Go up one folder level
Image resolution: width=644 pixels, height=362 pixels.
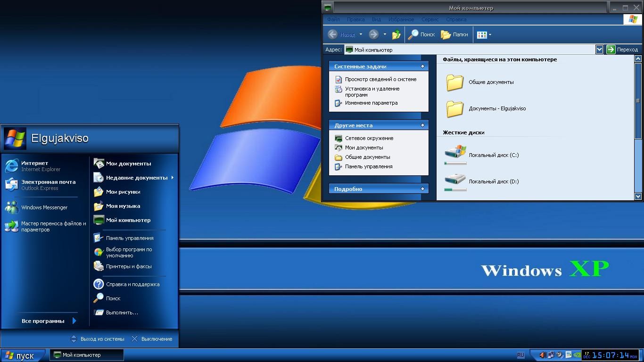(x=396, y=34)
